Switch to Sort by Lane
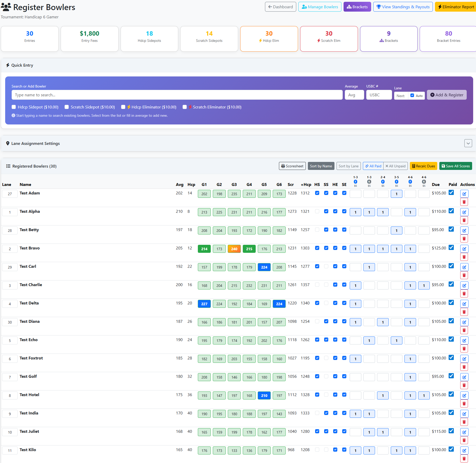 (x=348, y=166)
